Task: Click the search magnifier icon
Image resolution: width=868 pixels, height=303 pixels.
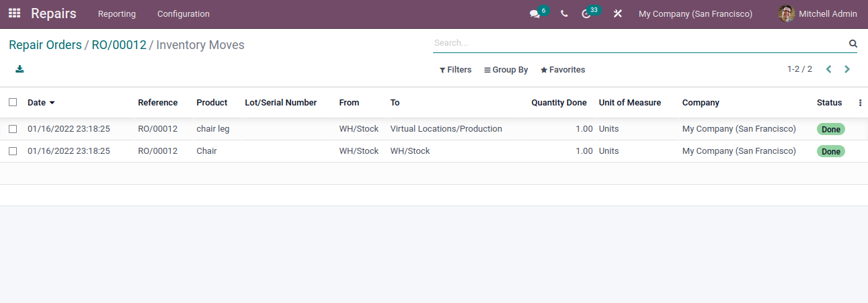Action: [853, 43]
